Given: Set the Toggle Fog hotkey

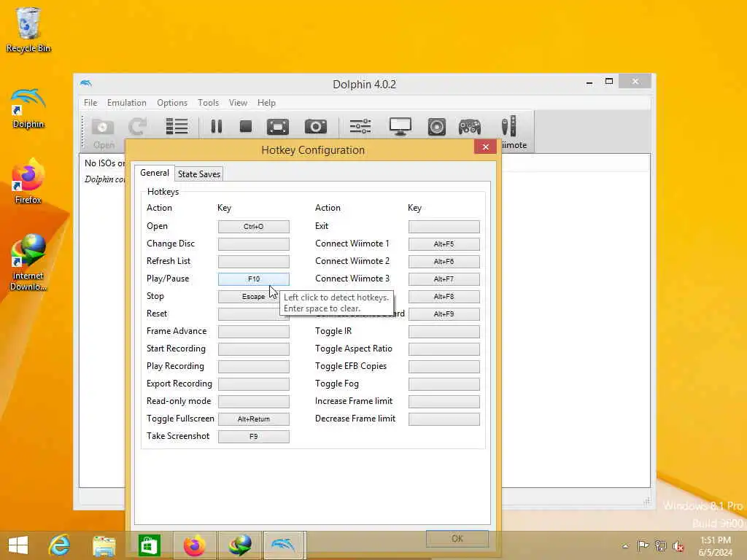Looking at the screenshot, I should [444, 384].
